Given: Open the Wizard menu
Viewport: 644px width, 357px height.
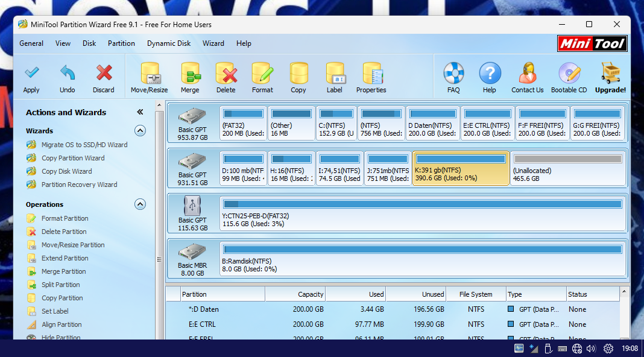Looking at the screenshot, I should (213, 43).
